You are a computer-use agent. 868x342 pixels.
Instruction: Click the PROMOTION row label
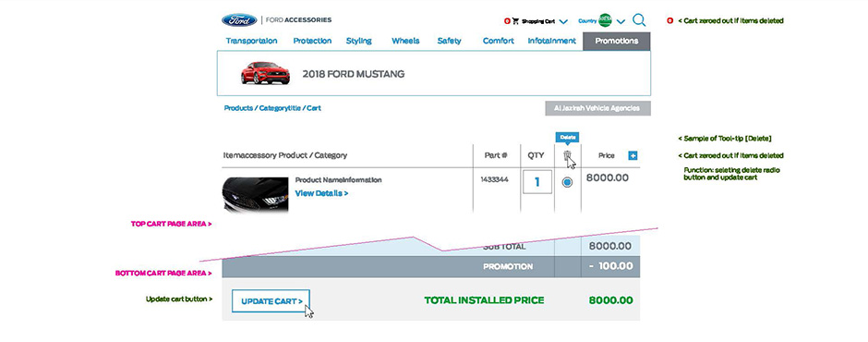click(508, 266)
